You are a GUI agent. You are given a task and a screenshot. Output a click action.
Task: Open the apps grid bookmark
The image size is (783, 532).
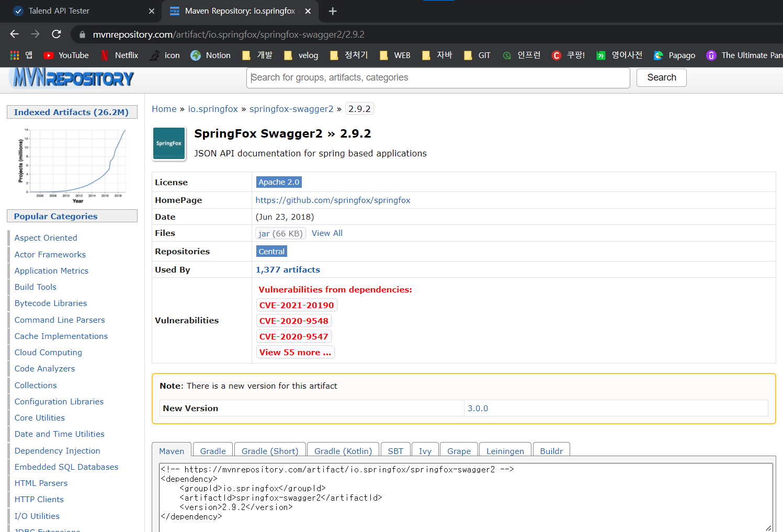click(x=21, y=55)
